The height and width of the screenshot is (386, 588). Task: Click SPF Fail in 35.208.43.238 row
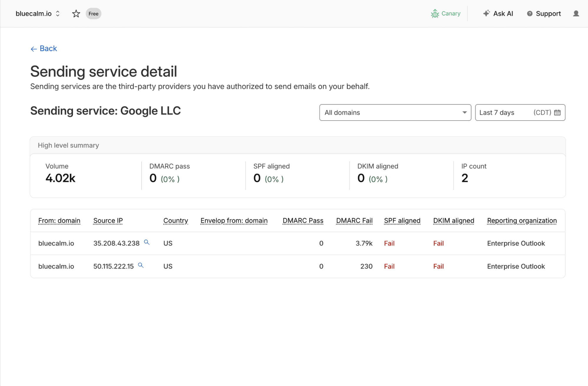click(389, 243)
